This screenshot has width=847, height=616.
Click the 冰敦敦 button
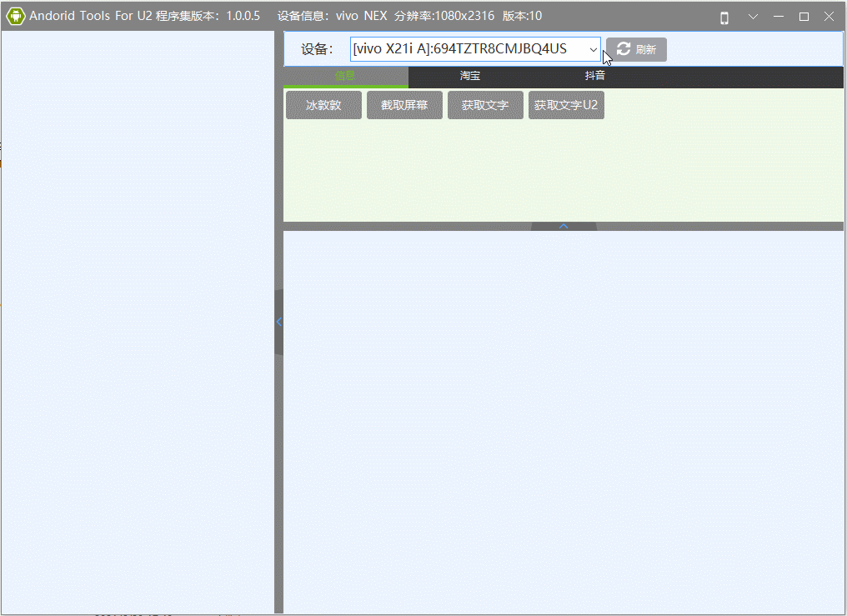(x=323, y=105)
